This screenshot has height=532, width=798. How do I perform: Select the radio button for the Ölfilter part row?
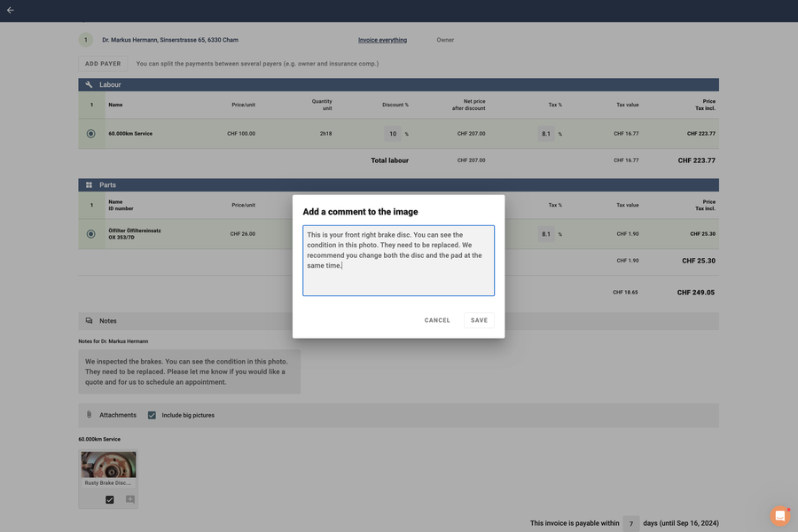click(90, 233)
